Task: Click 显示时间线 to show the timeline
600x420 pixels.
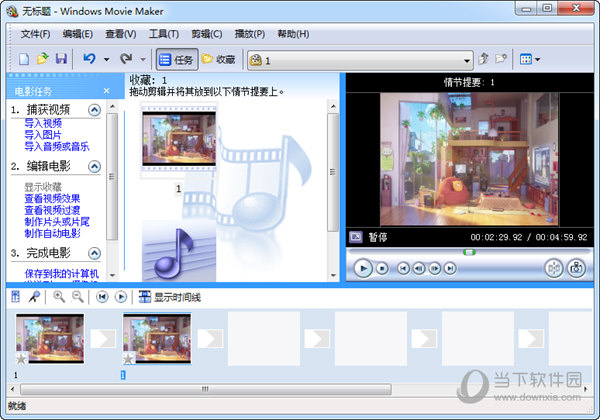Action: point(170,297)
